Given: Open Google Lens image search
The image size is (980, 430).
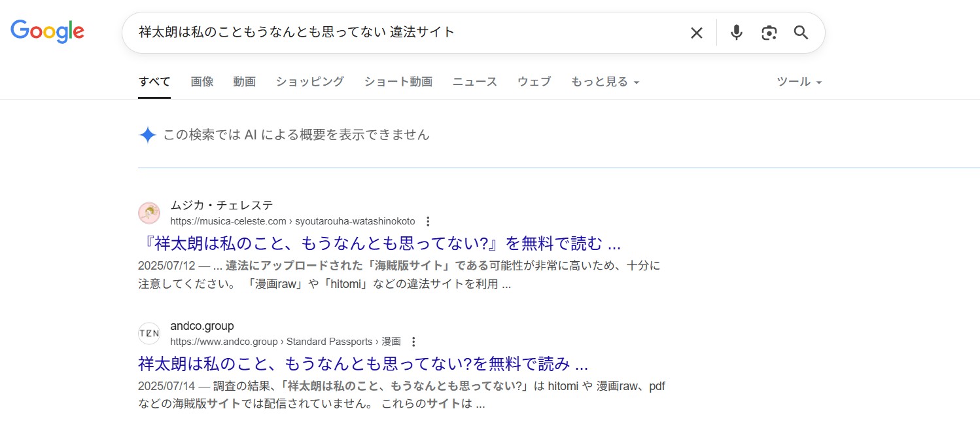Looking at the screenshot, I should pos(769,32).
